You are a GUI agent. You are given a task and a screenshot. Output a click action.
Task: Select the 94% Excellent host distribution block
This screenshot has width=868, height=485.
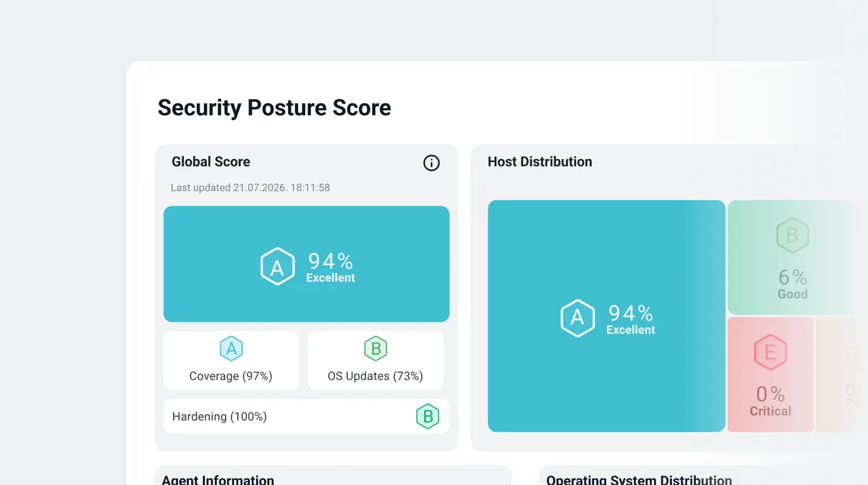[x=606, y=316]
